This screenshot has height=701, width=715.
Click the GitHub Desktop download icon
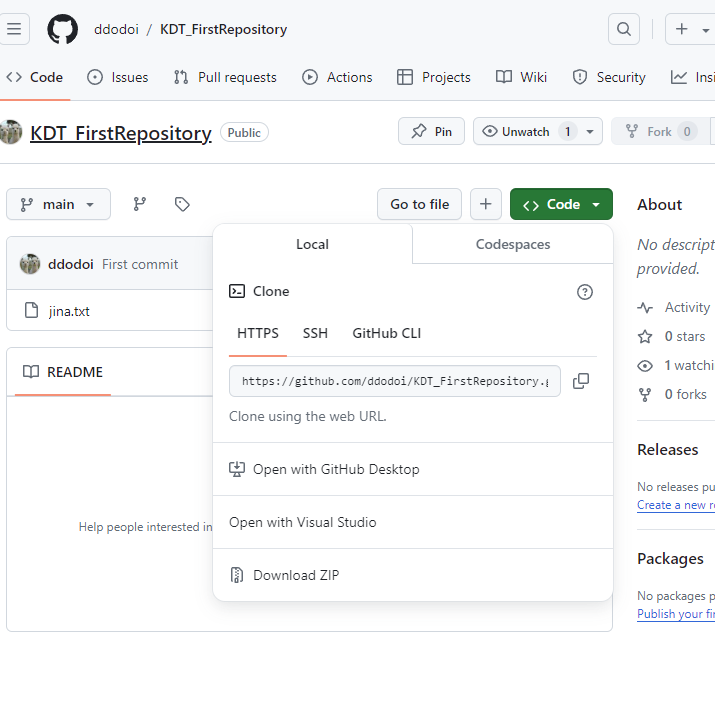coord(237,469)
